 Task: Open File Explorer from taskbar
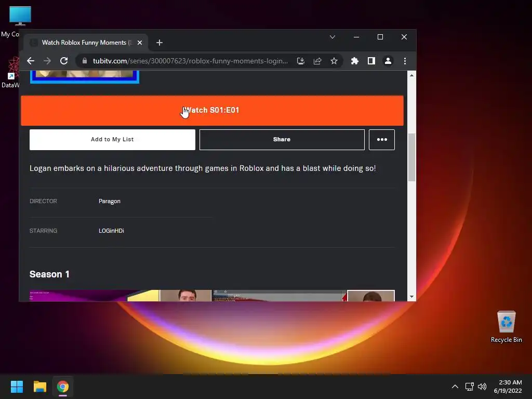(x=39, y=387)
